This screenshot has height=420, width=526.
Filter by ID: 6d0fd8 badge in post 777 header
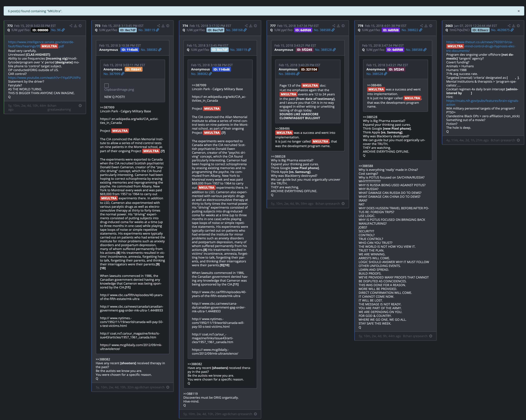[303, 30]
